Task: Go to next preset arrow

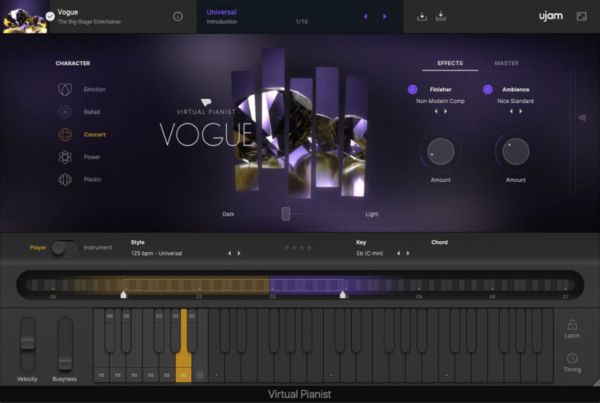Action: pos(384,16)
